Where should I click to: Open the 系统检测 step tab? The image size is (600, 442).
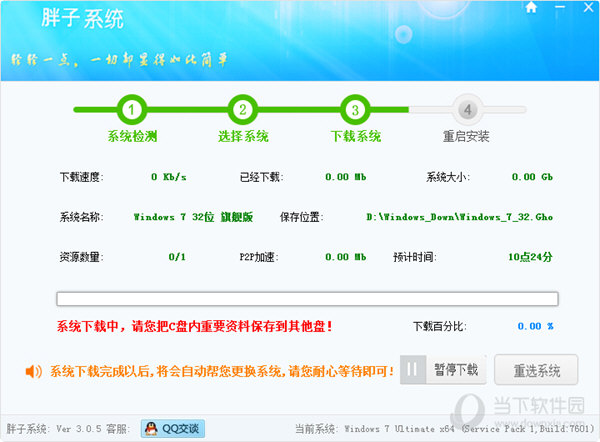[x=131, y=136]
